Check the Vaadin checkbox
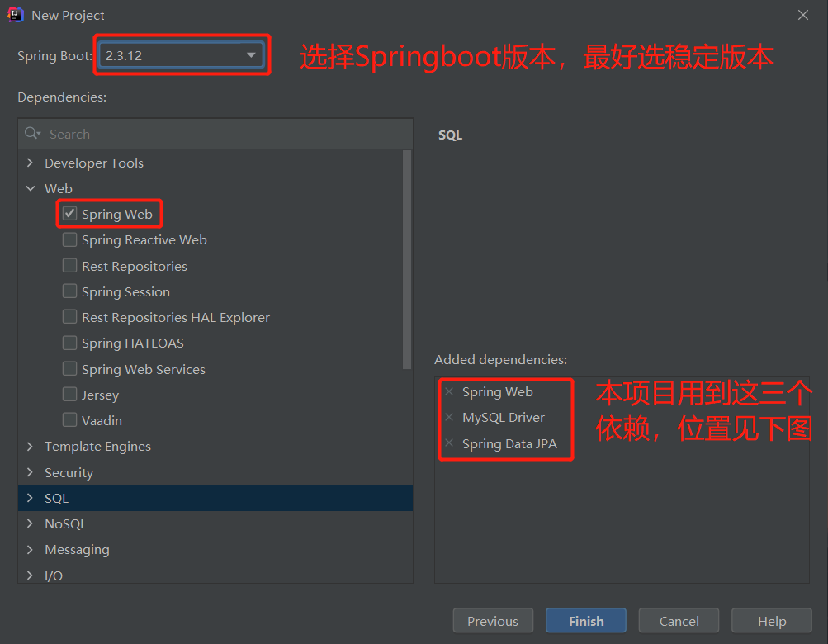Screen dimensions: 828x644 (70, 420)
